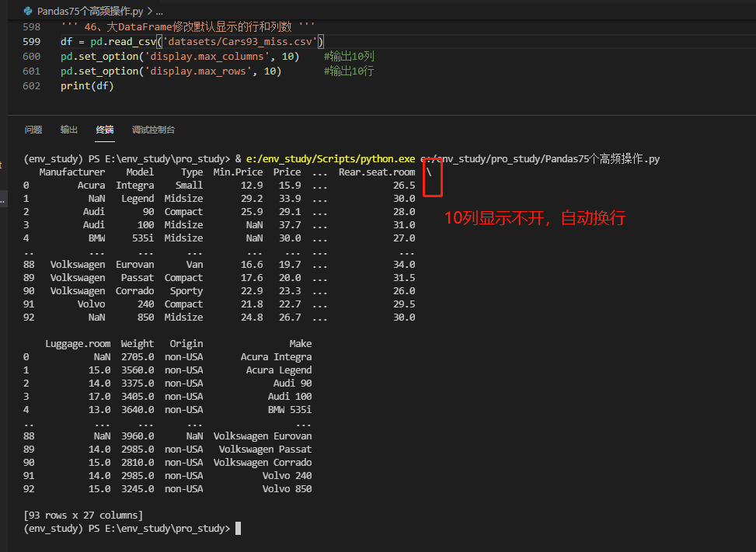This screenshot has width=756, height=552.
Task: Click 'display.max_rows' in line 601
Action: [x=197, y=71]
